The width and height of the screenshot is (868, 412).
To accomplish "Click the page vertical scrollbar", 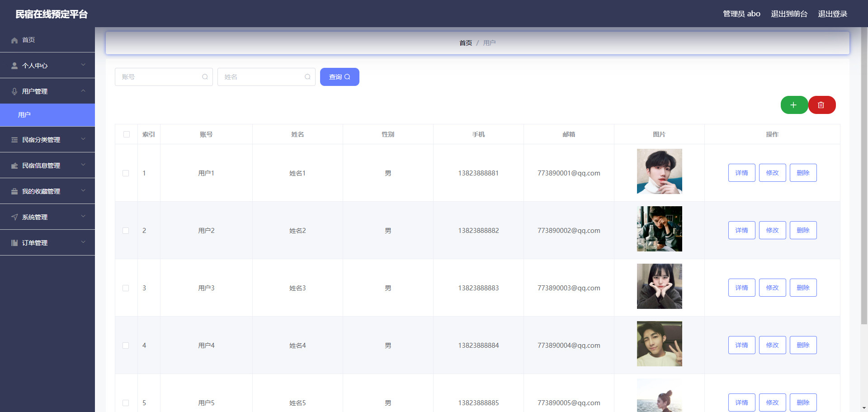I will 864,176.
